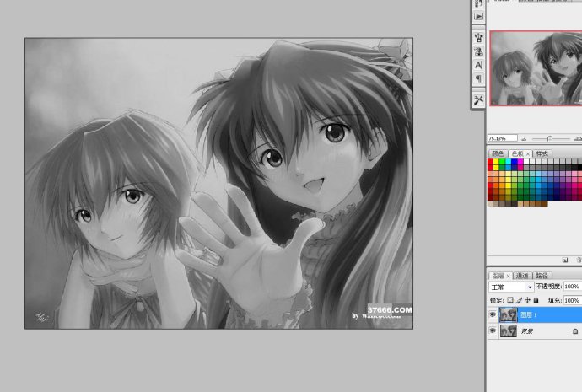Toggle lock position for the layer

point(527,300)
